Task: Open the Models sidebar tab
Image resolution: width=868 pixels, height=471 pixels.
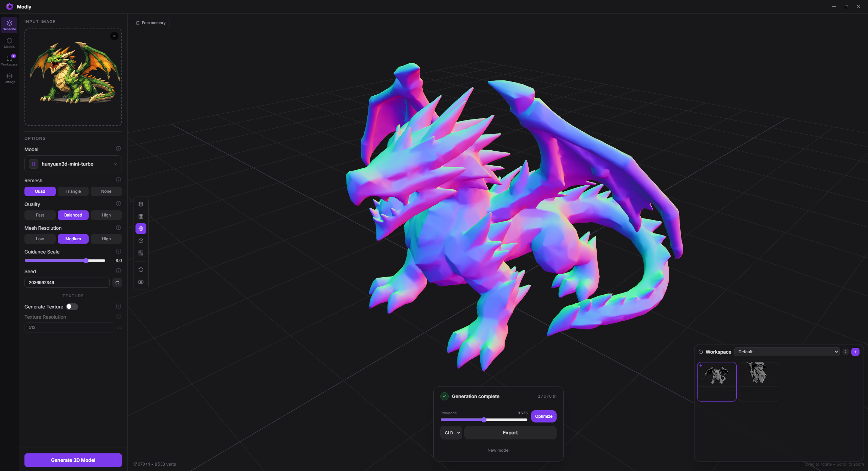Action: click(9, 43)
